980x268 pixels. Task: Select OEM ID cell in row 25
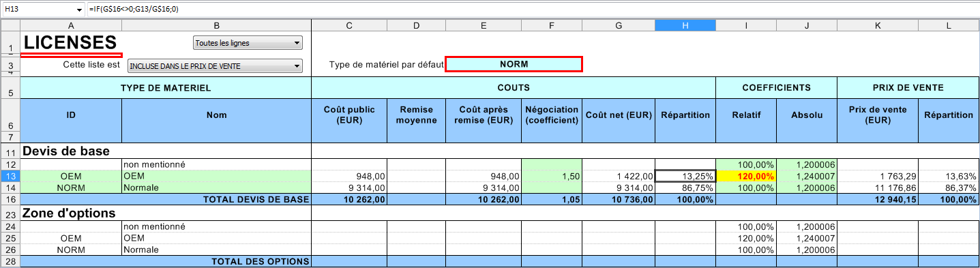coord(71,238)
